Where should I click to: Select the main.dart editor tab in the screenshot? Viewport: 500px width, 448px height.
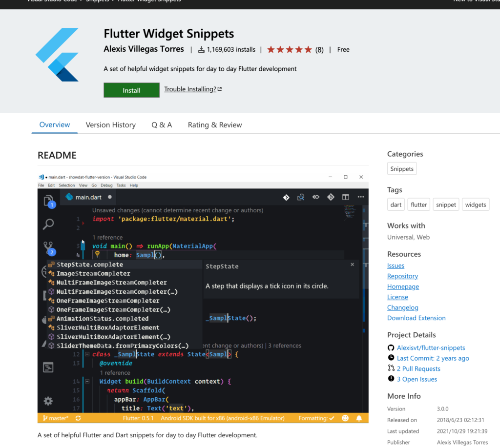88,197
